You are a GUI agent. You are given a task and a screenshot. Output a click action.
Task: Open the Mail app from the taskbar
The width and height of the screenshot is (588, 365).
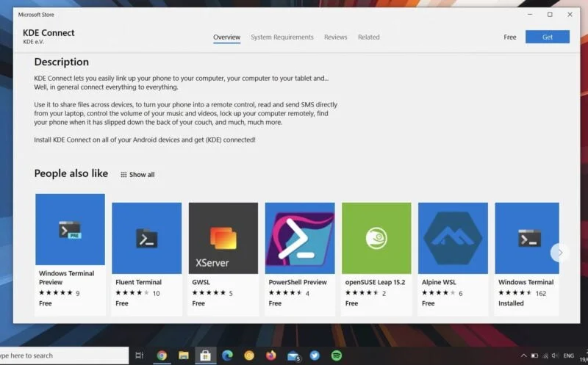point(293,355)
